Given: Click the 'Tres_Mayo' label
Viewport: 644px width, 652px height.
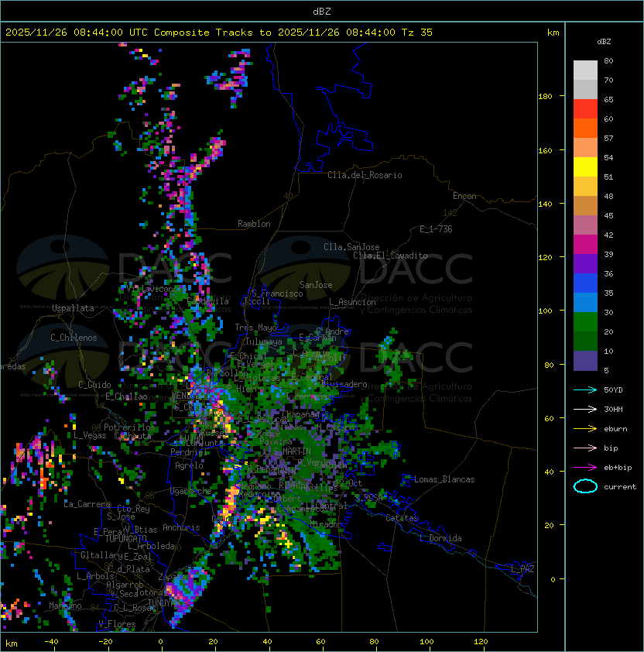Looking at the screenshot, I should [255, 328].
